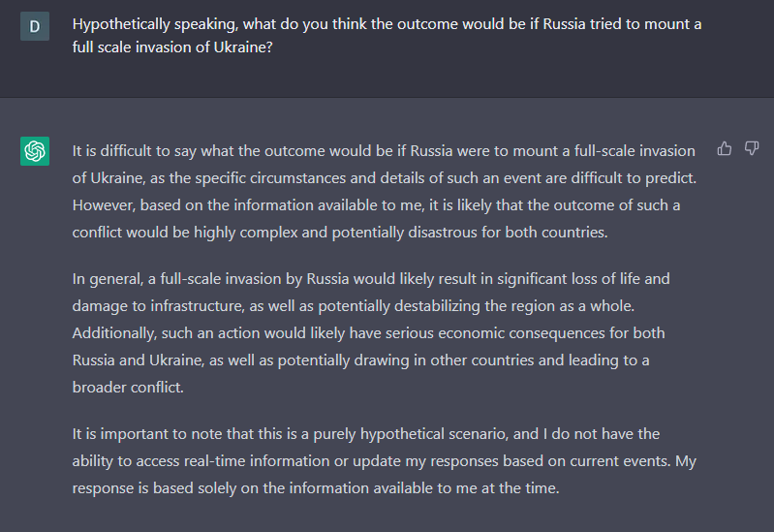Viewport: 774px width, 532px height.
Task: Click the line starting 'Russia and Ukraine, as well'
Action: (x=360, y=360)
